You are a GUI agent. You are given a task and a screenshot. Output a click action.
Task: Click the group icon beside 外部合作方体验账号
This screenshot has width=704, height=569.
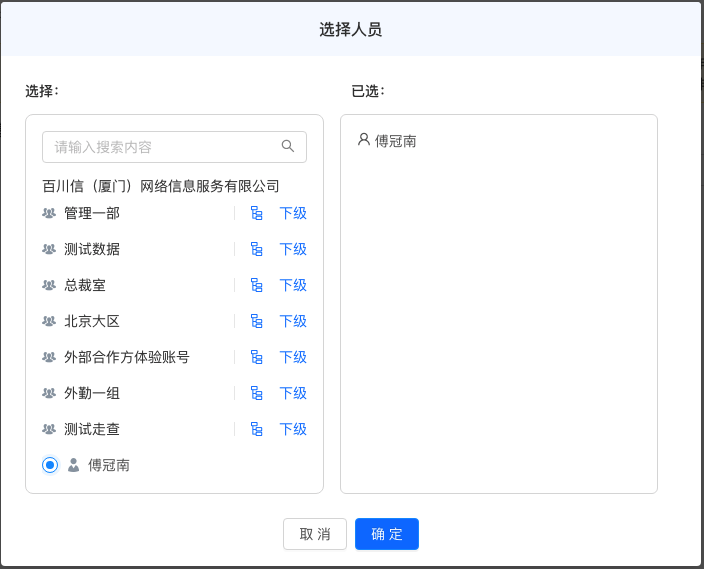pyautogui.click(x=49, y=357)
